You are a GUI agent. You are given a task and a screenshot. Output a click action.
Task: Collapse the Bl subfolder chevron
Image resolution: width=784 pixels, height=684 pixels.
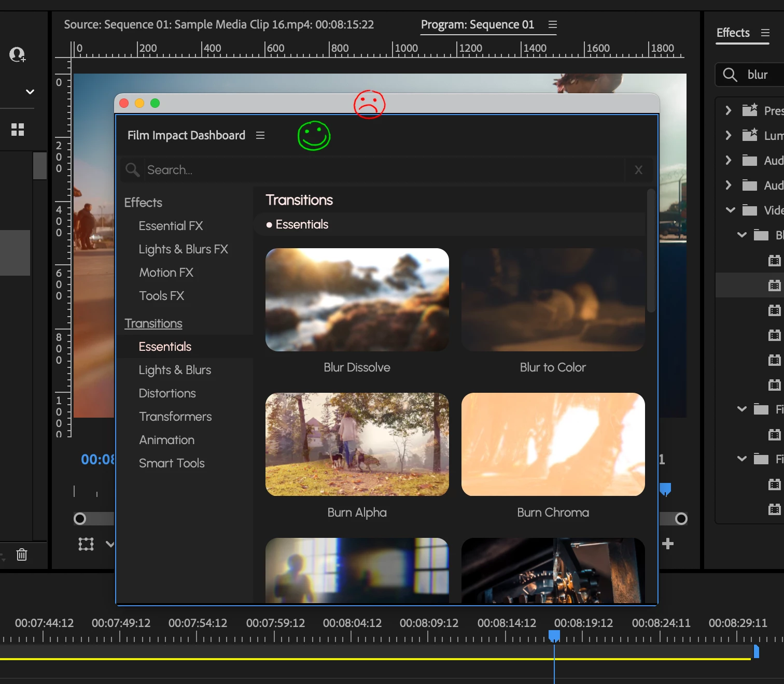click(742, 235)
